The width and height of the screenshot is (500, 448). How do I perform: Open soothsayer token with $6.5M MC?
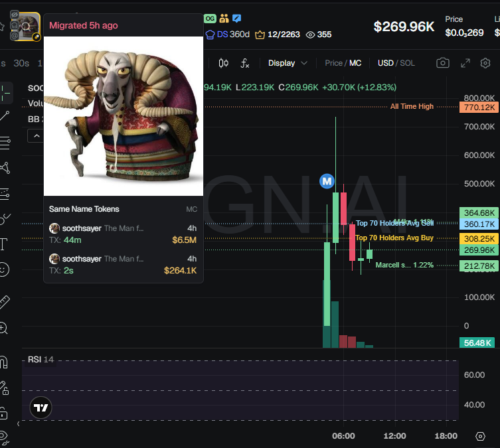click(123, 234)
